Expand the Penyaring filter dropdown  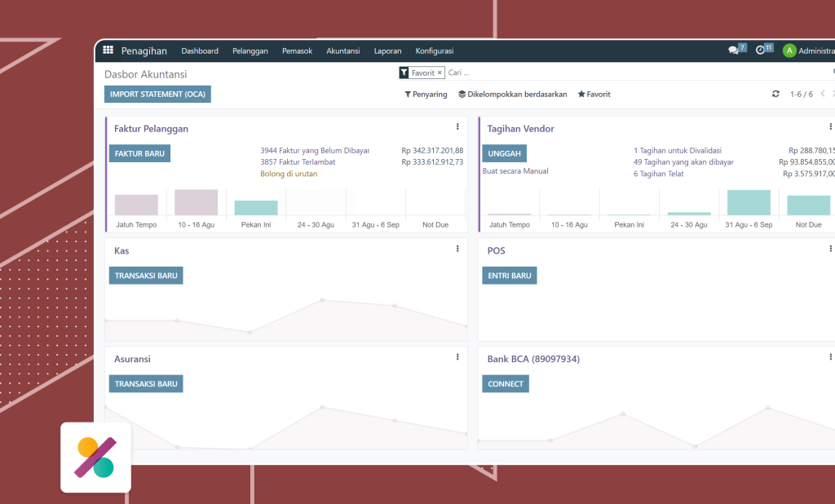click(x=426, y=95)
